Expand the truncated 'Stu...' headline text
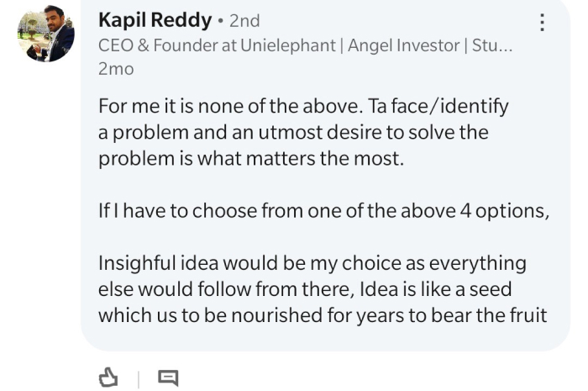The image size is (588, 391). point(492,45)
